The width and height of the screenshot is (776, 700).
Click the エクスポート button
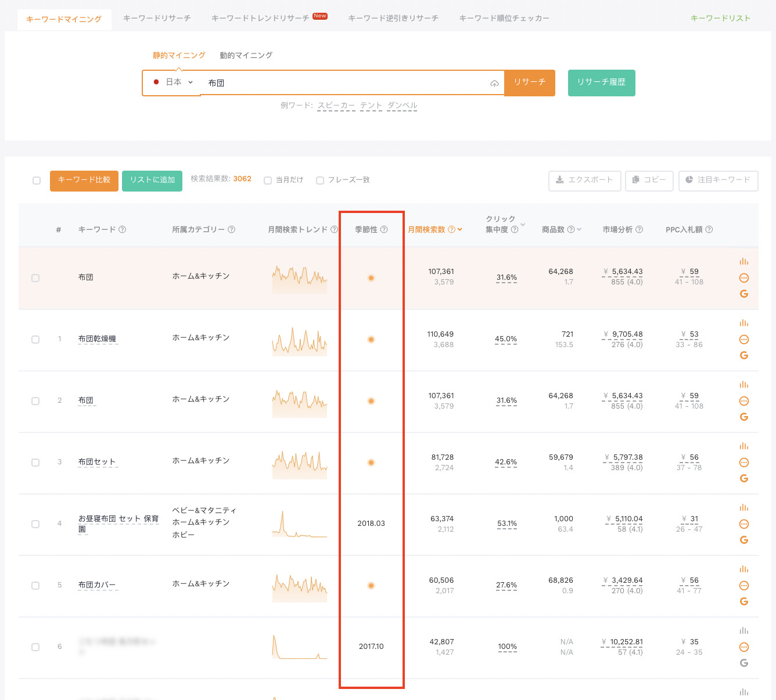(x=584, y=181)
